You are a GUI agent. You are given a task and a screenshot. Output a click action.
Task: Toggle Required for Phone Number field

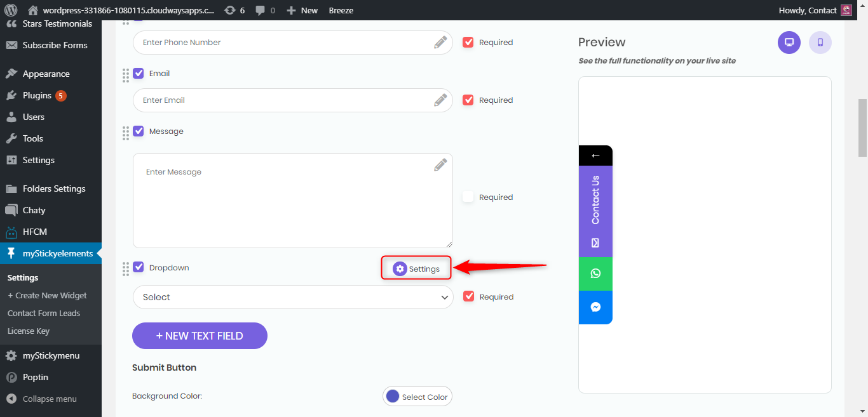(x=468, y=43)
